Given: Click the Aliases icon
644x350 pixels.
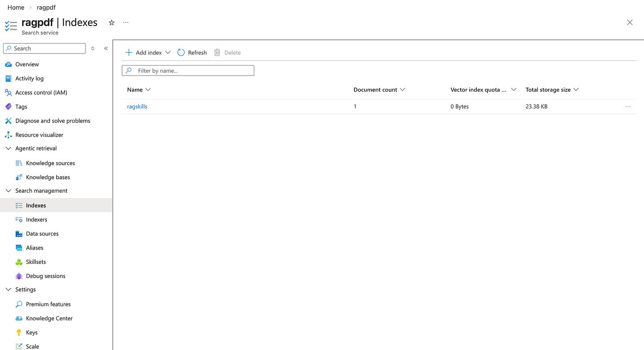Looking at the screenshot, I should point(19,248).
